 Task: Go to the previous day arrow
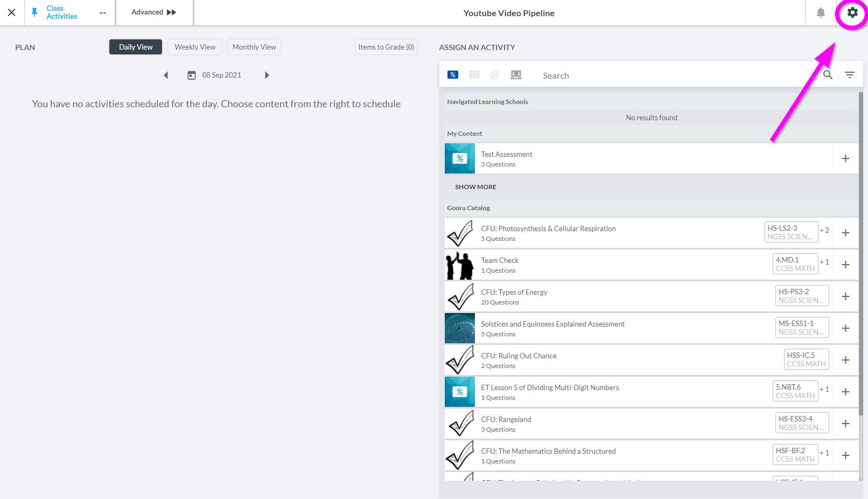166,75
